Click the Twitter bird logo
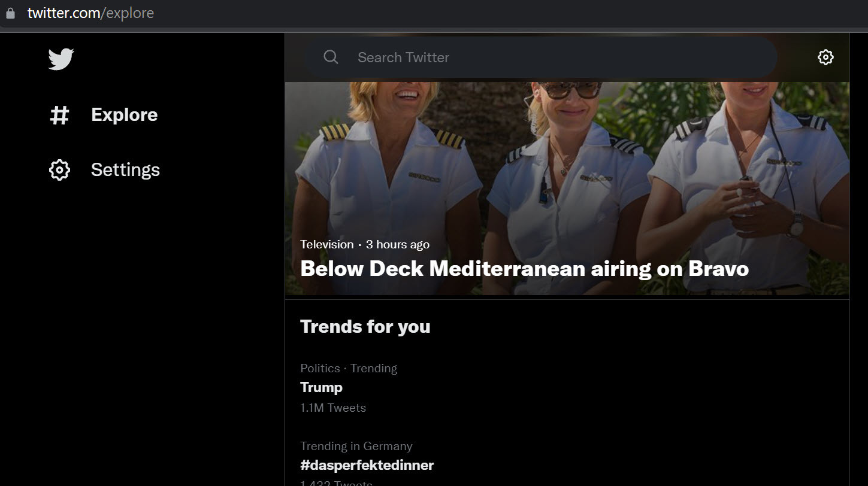 tap(61, 59)
